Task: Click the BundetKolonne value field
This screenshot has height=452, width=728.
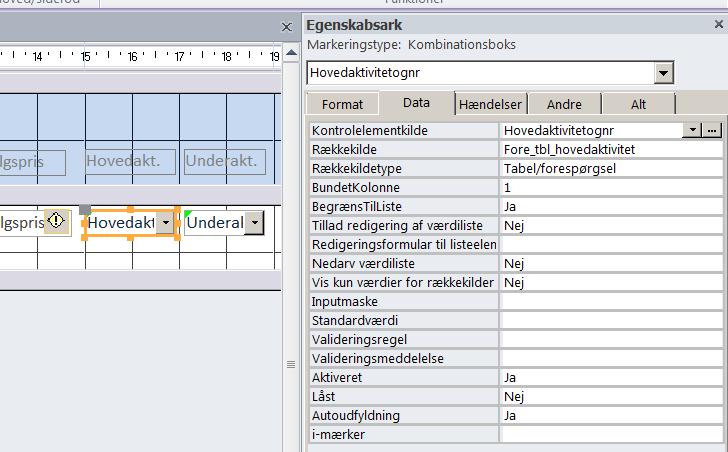Action: (611, 187)
